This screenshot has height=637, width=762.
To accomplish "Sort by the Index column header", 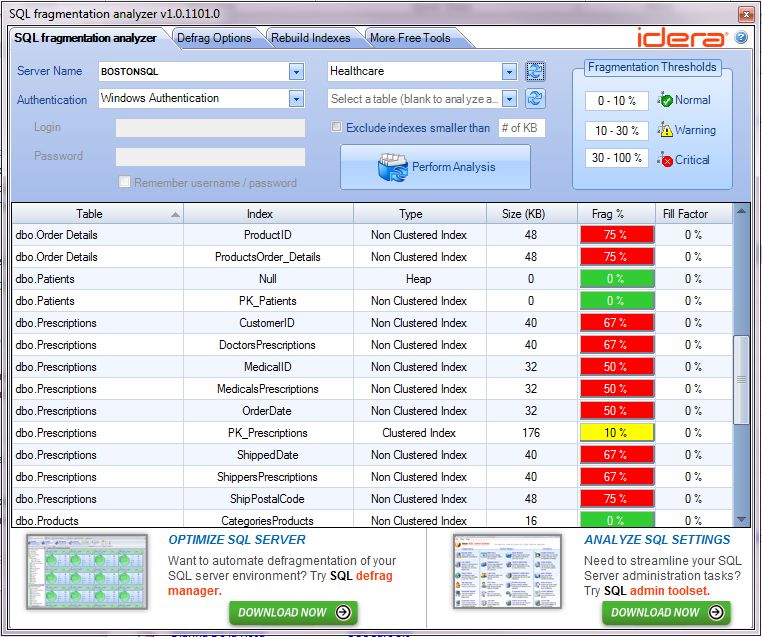I will 268,214.
